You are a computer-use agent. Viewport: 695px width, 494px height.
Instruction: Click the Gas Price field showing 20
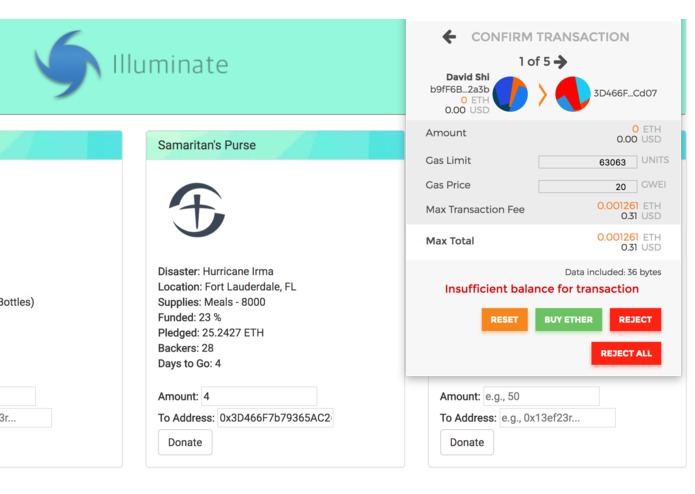click(x=588, y=187)
